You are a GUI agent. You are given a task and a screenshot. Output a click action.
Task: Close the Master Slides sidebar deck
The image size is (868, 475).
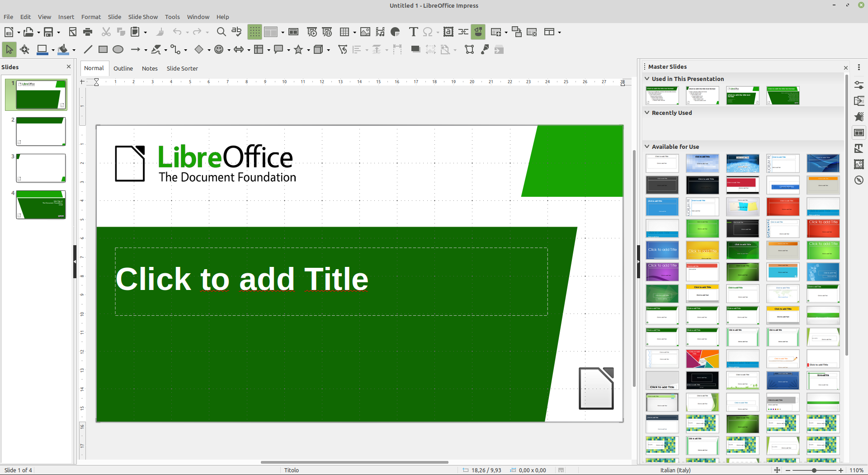(846, 67)
